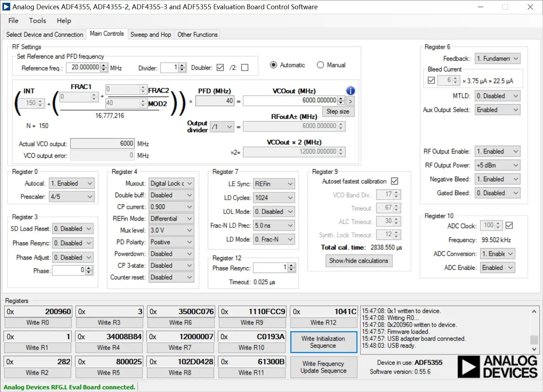Increase the Reference freq. value with up arrow
Screen dimensions: 543x392
(104, 65)
